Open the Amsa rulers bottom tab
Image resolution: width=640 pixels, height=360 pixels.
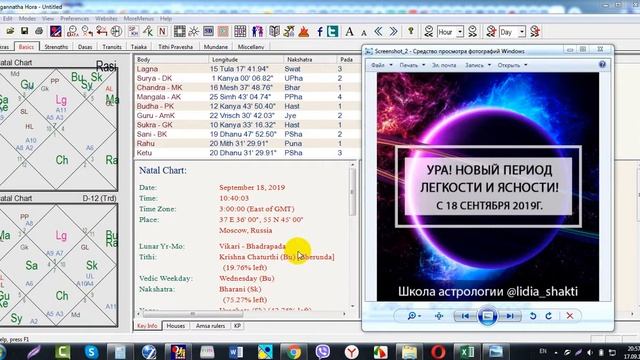[x=210, y=326]
